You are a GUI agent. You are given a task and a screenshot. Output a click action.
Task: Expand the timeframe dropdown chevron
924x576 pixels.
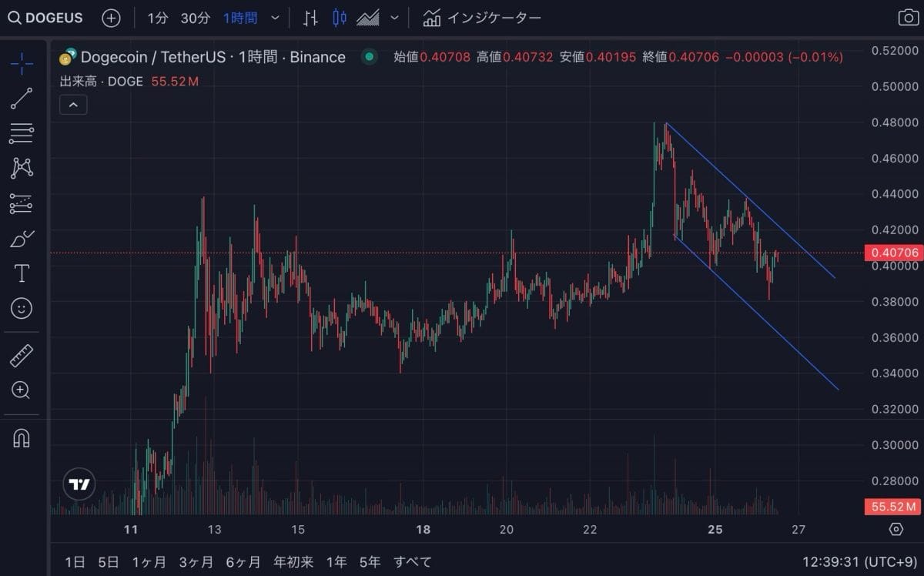click(x=275, y=18)
